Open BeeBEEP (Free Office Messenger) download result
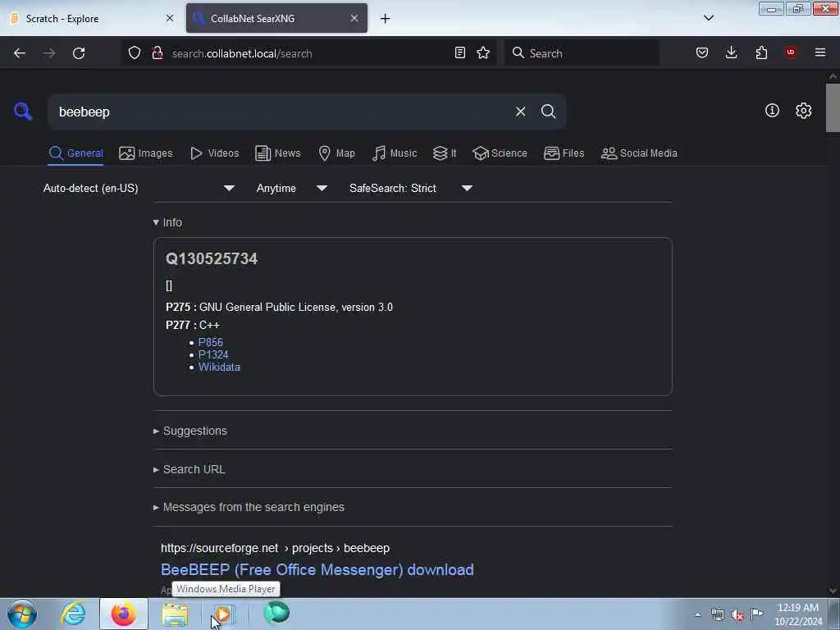Screen dimensions: 840x630 coord(317,569)
